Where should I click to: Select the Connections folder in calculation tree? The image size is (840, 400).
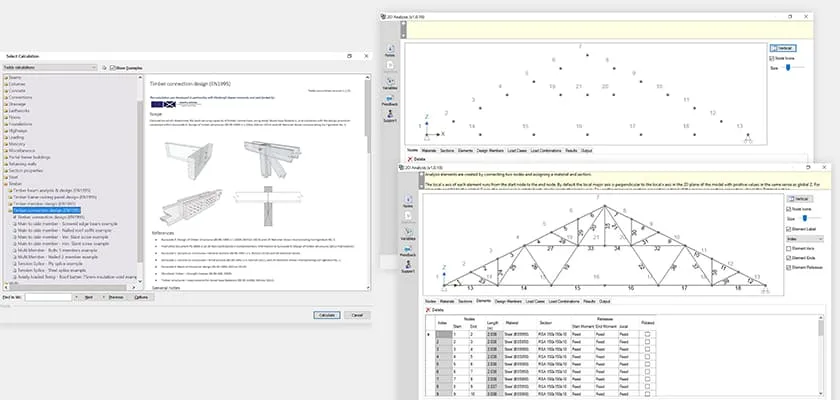click(x=19, y=97)
